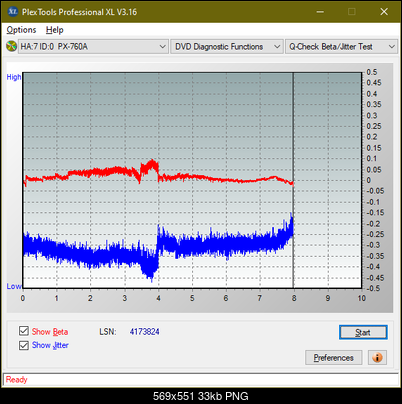The image size is (402, 404).
Task: Click the Show Jitter blue label text
Action: pos(50,345)
